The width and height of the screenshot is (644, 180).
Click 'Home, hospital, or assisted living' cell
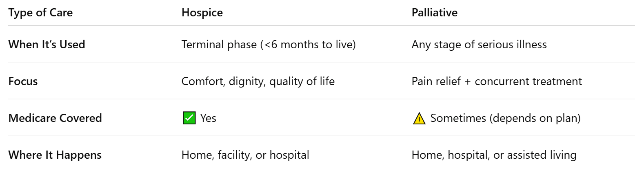tap(494, 155)
